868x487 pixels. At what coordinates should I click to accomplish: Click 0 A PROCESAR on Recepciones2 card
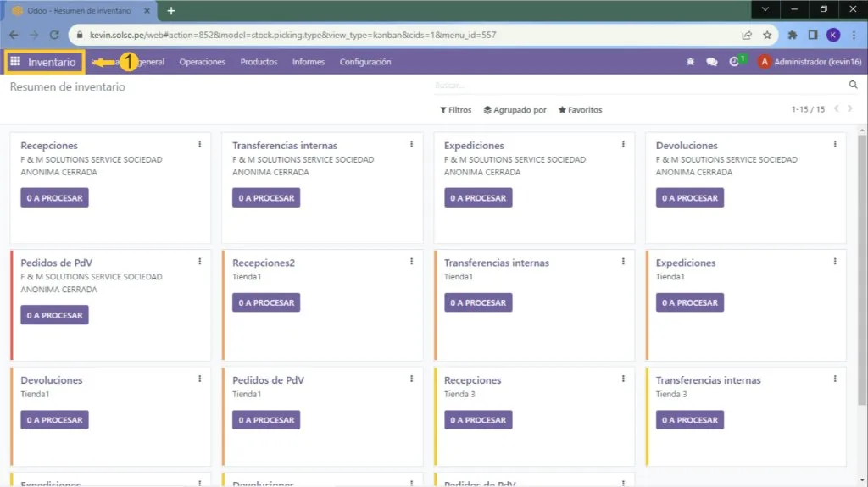pyautogui.click(x=266, y=302)
